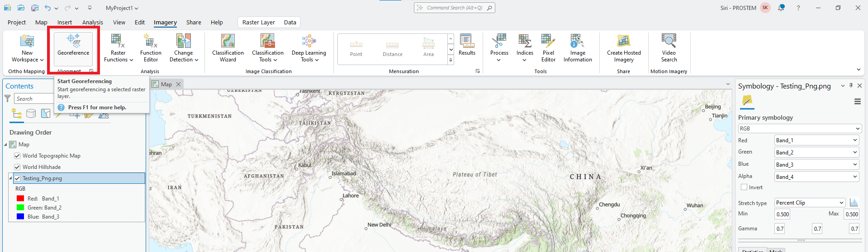Screen dimensions: 868x252
Task: Switch to the Analysis ribbon tab
Action: [93, 22]
